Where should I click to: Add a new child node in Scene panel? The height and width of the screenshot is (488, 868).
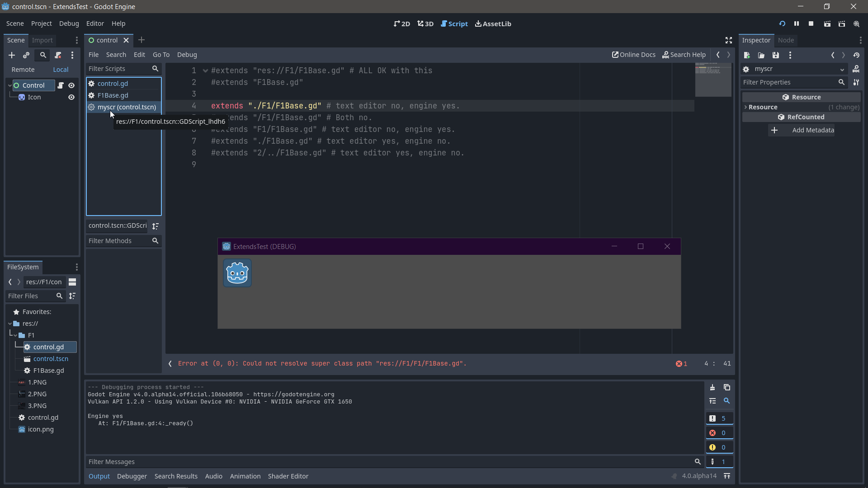[12, 55]
